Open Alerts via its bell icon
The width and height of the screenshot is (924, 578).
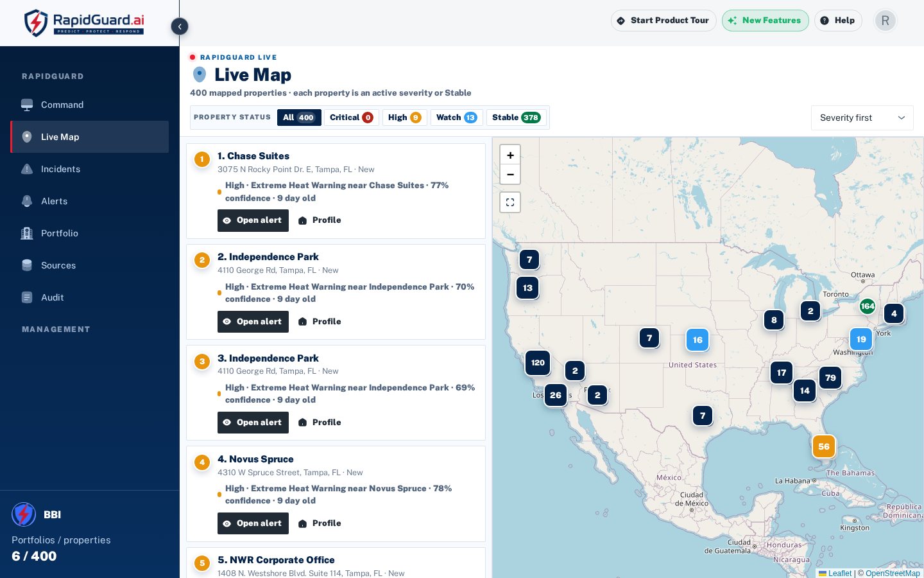[27, 201]
